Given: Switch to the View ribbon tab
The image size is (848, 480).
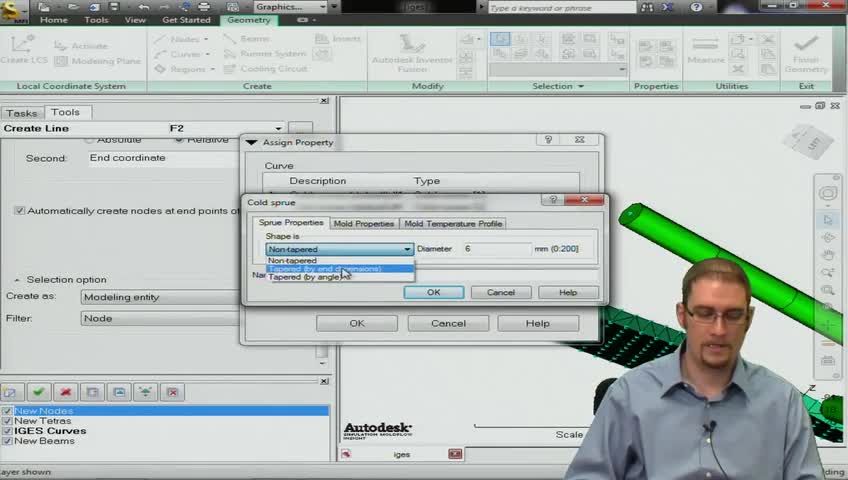Looking at the screenshot, I should coord(135,20).
